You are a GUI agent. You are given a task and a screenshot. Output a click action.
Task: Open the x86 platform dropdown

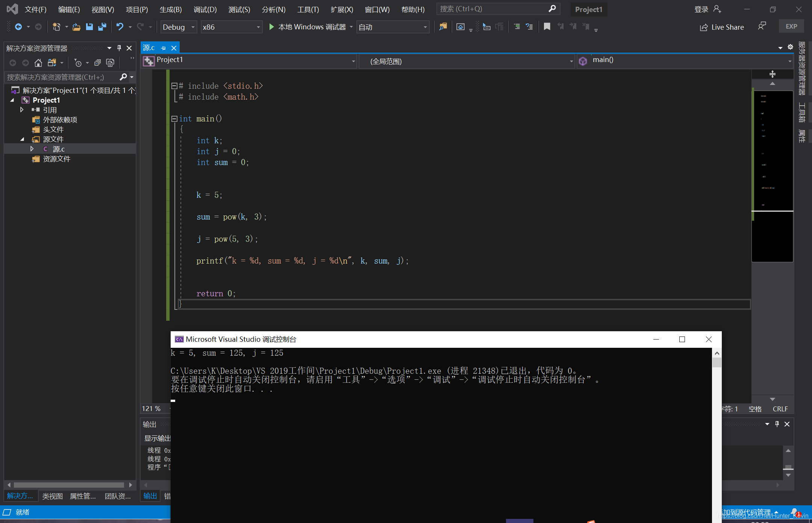(x=232, y=27)
